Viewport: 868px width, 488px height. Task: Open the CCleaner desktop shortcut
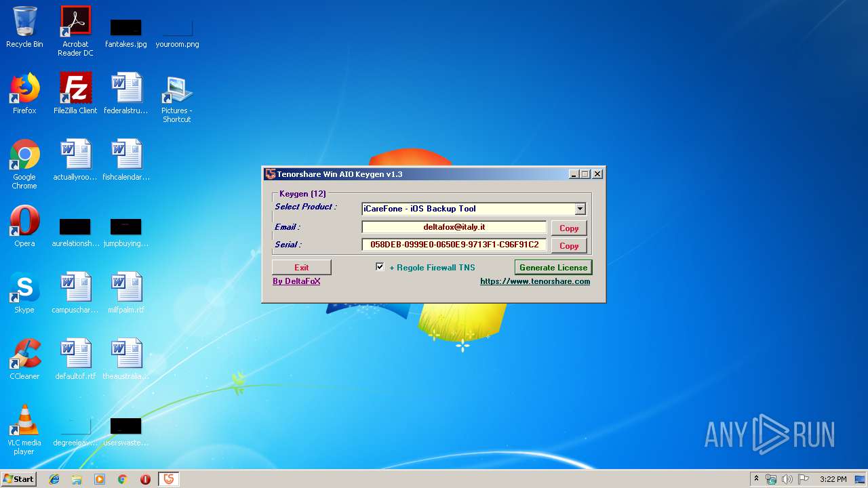coord(24,359)
